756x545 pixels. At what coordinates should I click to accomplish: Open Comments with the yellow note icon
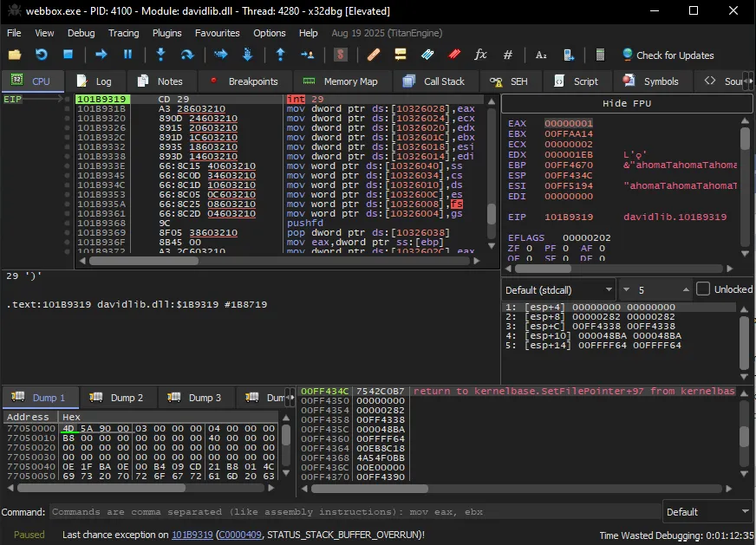point(401,55)
